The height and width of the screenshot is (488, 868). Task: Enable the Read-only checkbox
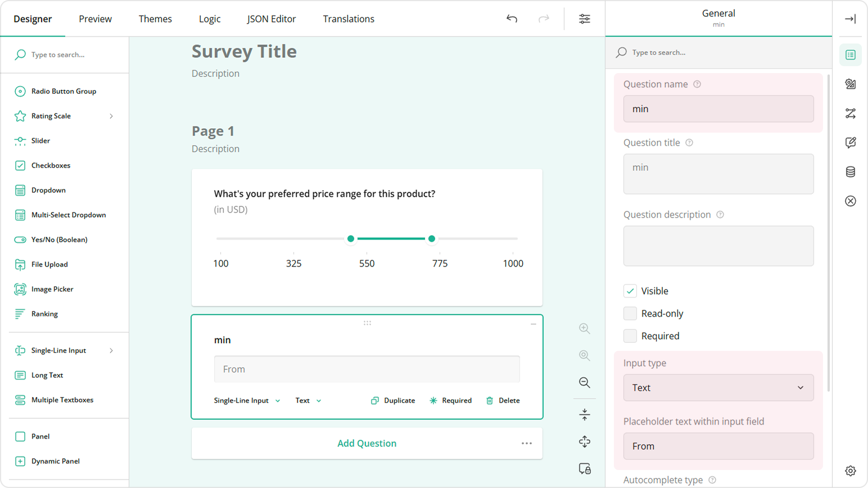click(x=630, y=313)
